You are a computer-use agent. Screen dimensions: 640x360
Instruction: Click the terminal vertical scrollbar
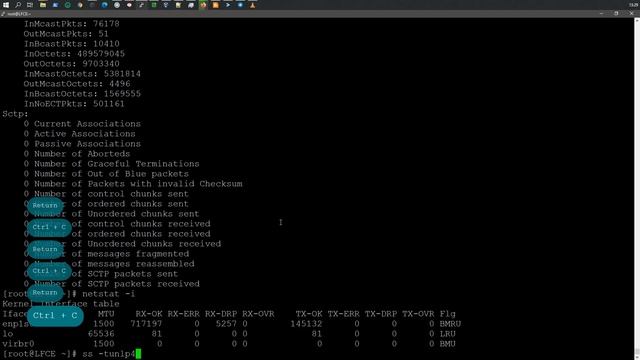coord(637,188)
